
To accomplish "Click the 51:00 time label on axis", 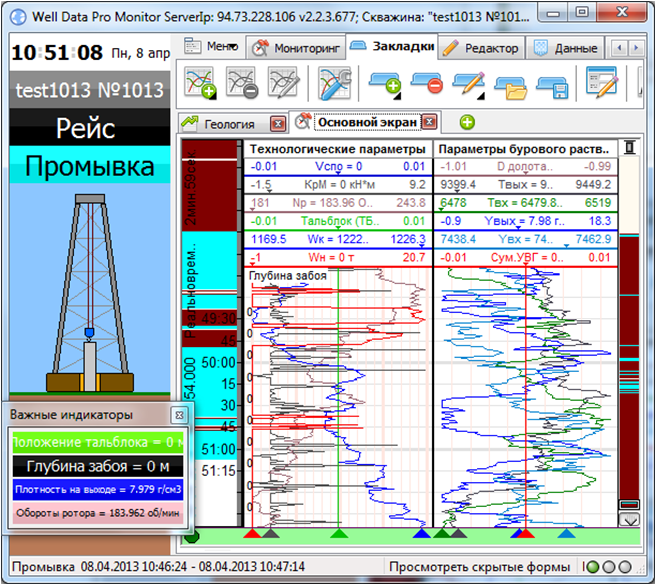I will pyautogui.click(x=218, y=449).
